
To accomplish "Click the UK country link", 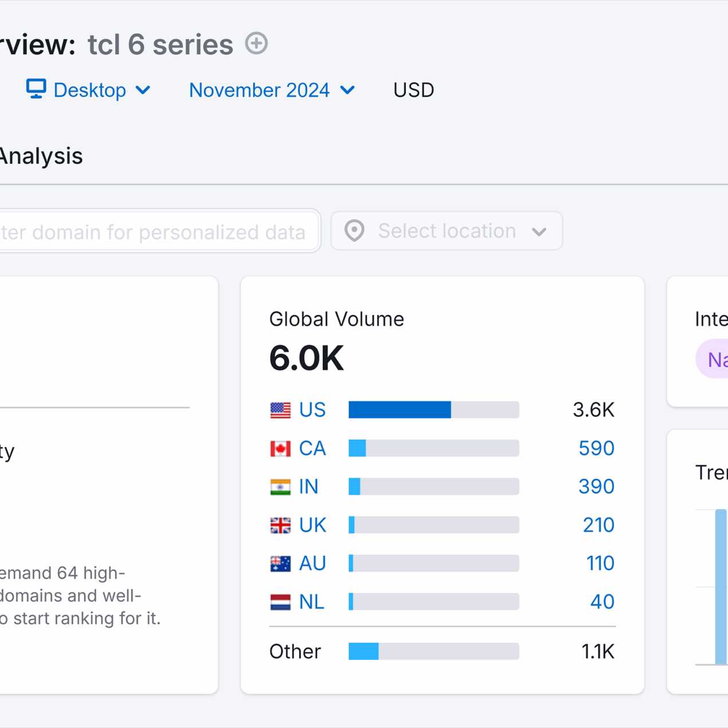I will 312,525.
